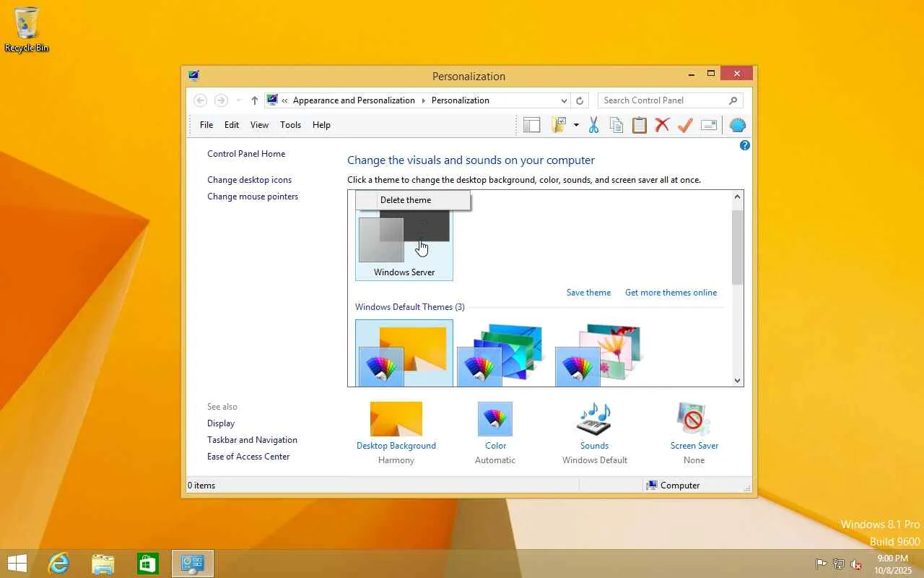The height and width of the screenshot is (578, 924).
Task: Open Control Panel Home
Action: [x=246, y=154]
